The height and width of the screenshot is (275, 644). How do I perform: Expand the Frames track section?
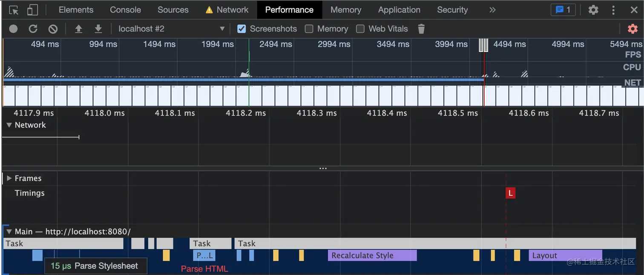tap(9, 178)
